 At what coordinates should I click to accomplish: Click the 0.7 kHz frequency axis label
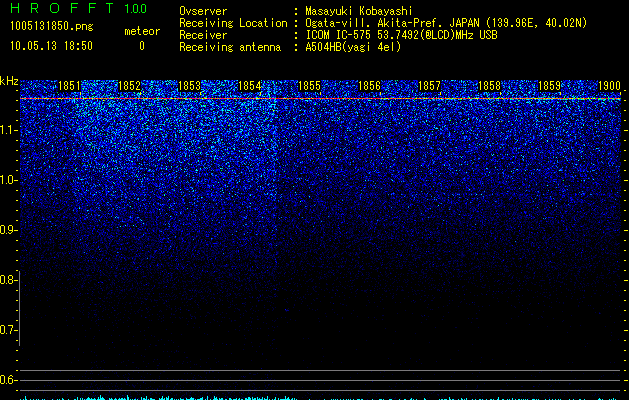click(x=8, y=330)
